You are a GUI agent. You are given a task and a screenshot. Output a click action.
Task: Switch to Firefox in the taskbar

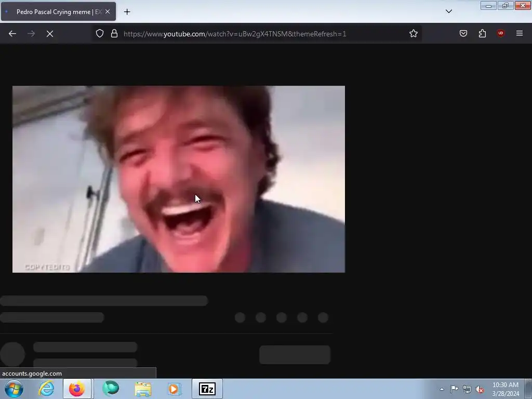[77, 389]
